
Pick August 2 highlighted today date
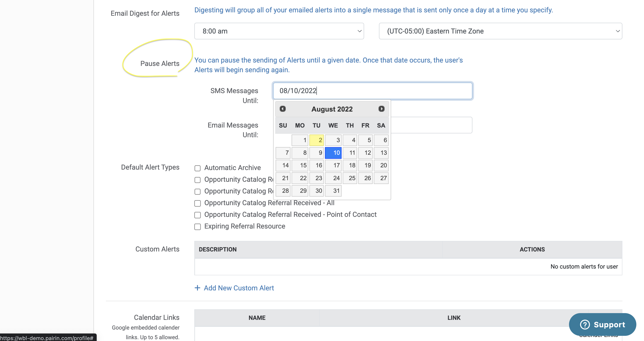(x=317, y=140)
